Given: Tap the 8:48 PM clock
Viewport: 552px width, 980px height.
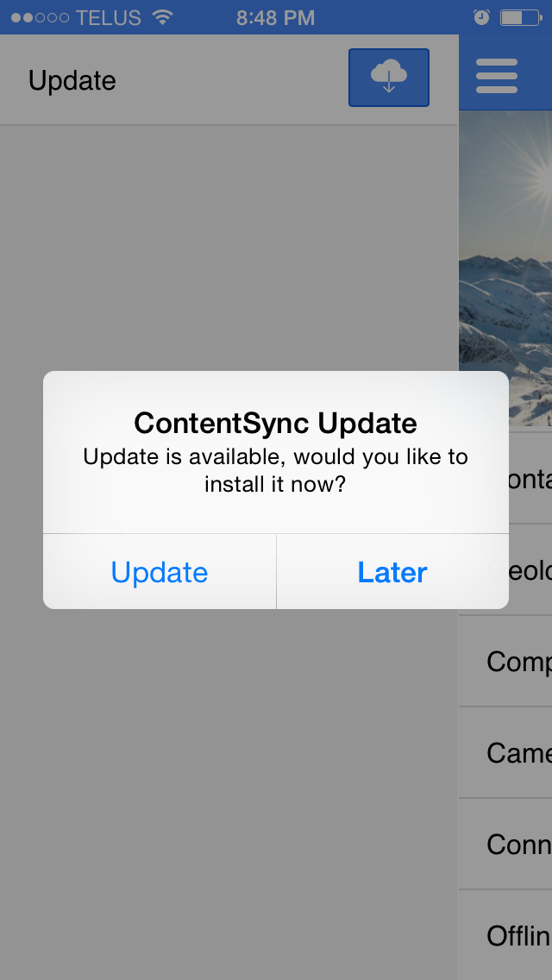Looking at the screenshot, I should point(275,17).
